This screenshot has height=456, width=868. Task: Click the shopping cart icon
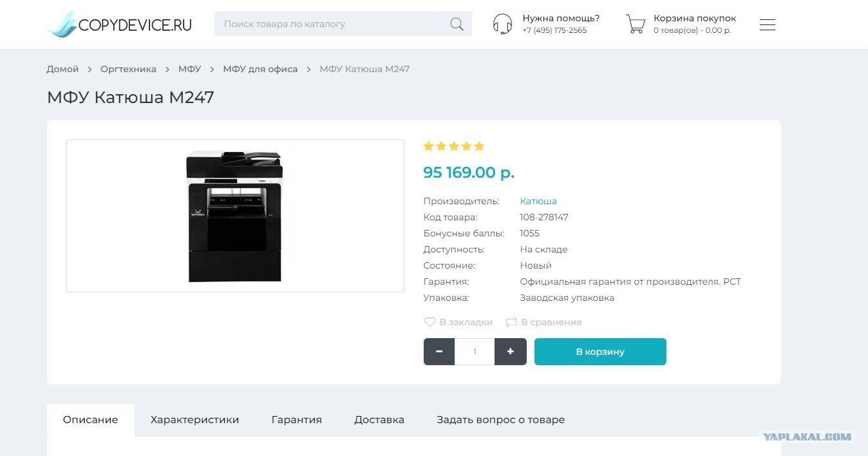pos(635,24)
